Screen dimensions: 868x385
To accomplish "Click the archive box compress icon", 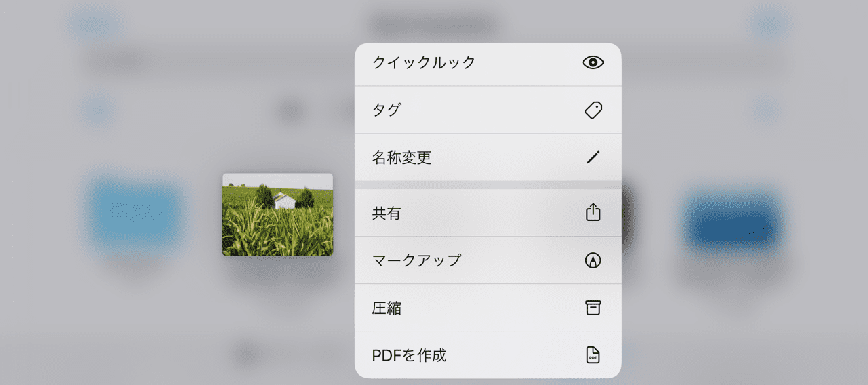I will click(x=593, y=308).
